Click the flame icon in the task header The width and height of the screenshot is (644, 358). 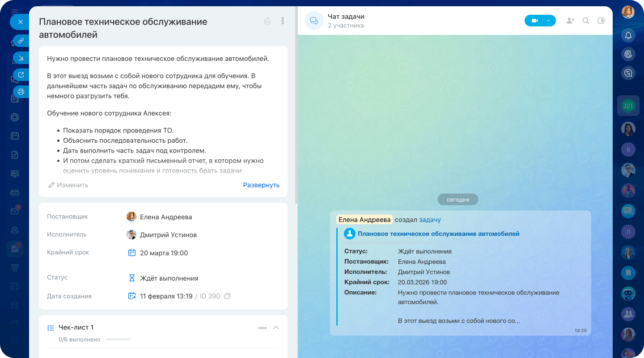[267, 21]
